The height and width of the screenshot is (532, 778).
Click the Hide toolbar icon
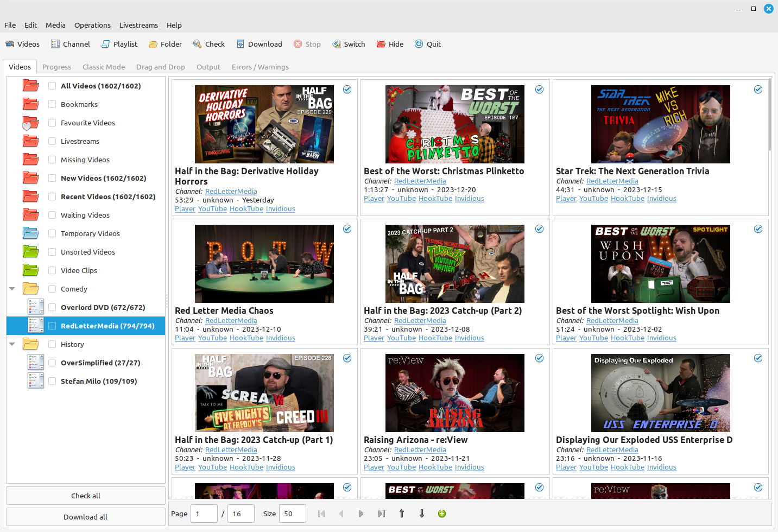(389, 44)
